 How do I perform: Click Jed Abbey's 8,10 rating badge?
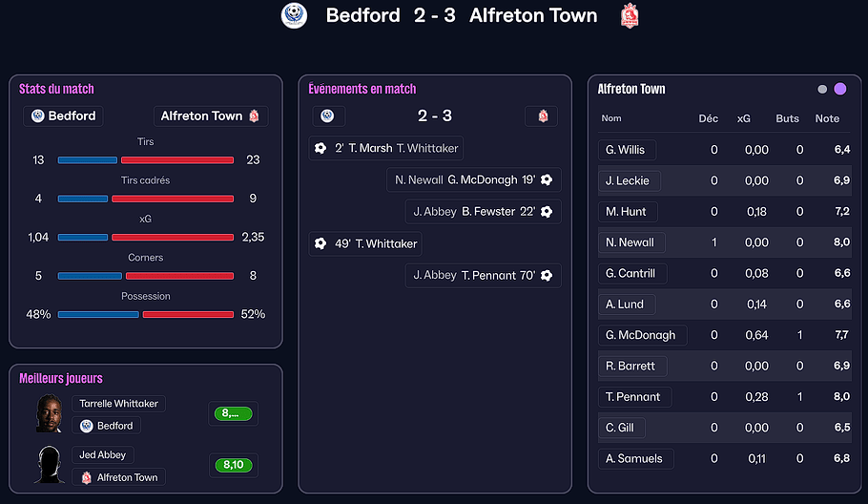pos(233,466)
